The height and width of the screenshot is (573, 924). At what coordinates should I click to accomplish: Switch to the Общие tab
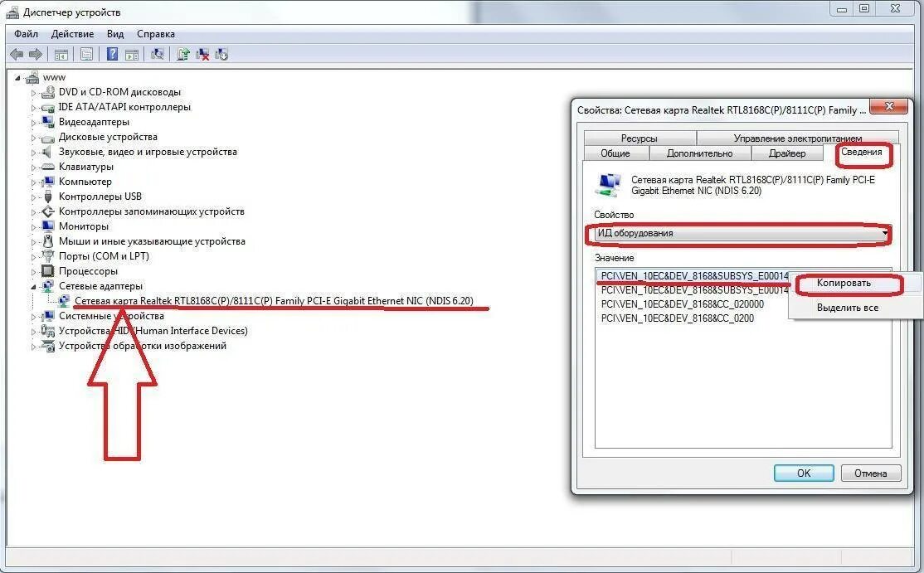click(x=615, y=153)
